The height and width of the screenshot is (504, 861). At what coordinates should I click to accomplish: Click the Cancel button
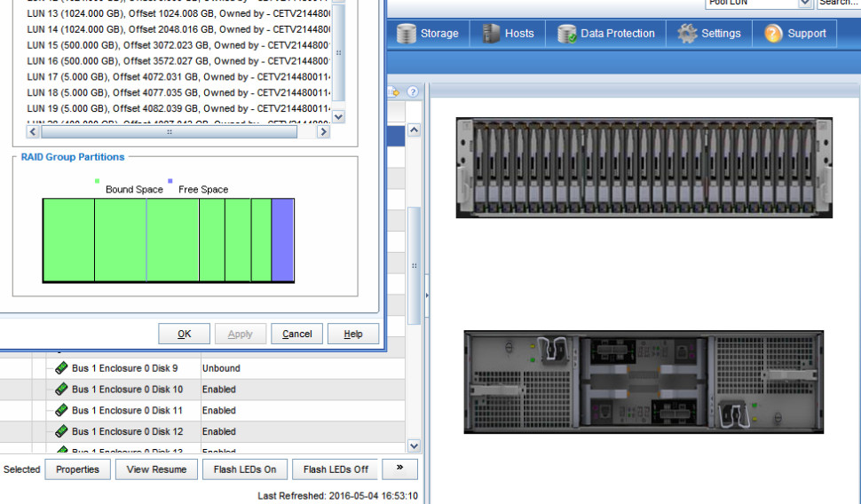[x=296, y=334]
